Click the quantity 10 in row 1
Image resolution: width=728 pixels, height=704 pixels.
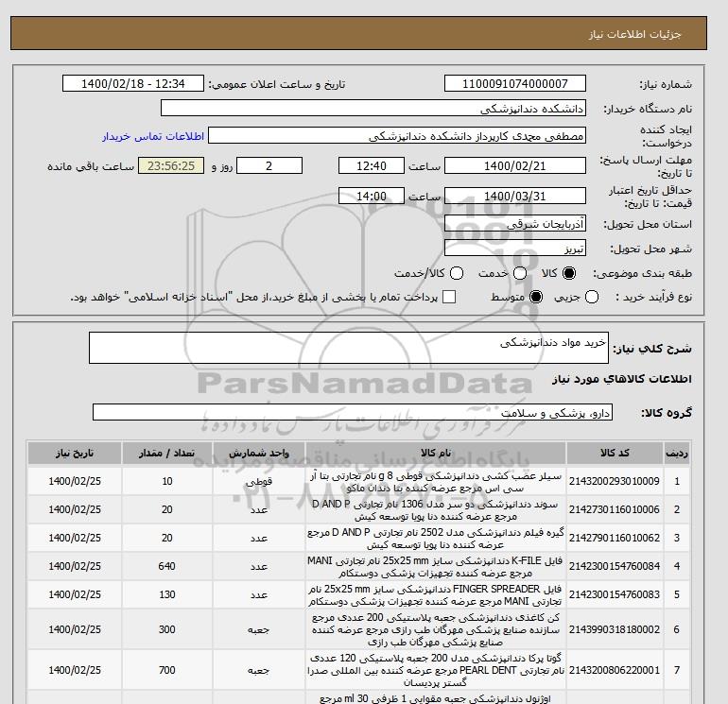coord(167,481)
